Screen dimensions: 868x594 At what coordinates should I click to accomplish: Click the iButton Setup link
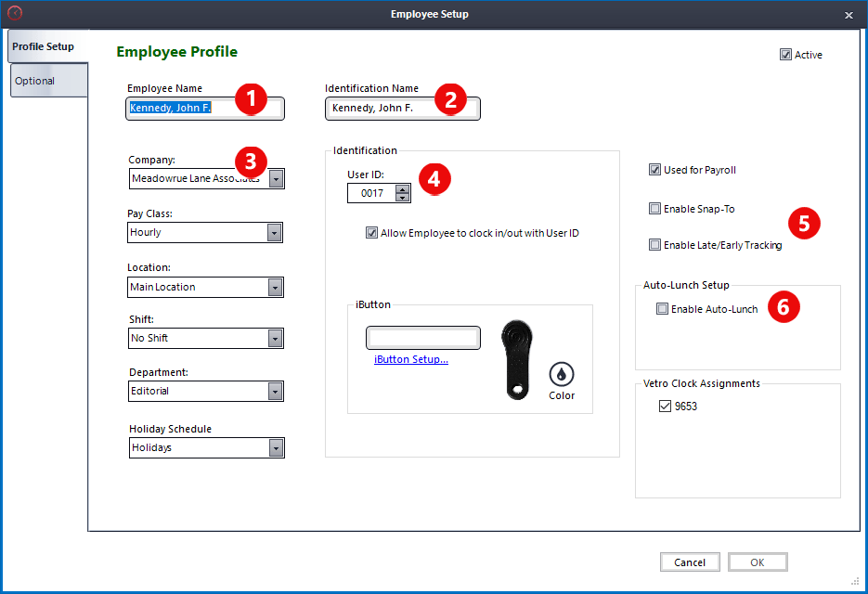[x=410, y=359]
